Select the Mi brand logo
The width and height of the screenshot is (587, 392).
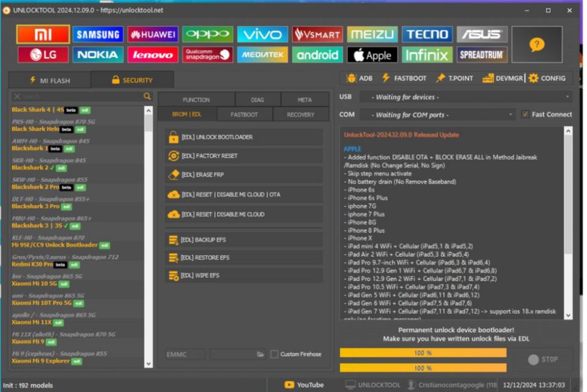pos(43,34)
